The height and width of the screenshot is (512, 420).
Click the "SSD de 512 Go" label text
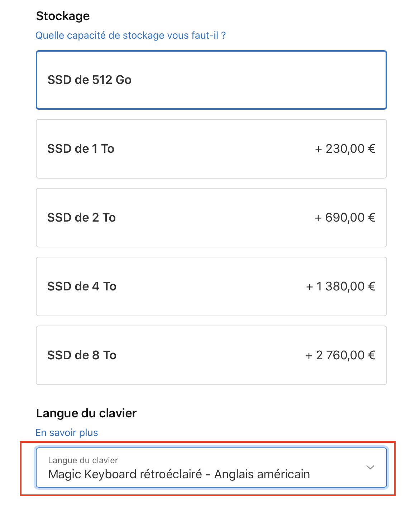click(x=90, y=80)
